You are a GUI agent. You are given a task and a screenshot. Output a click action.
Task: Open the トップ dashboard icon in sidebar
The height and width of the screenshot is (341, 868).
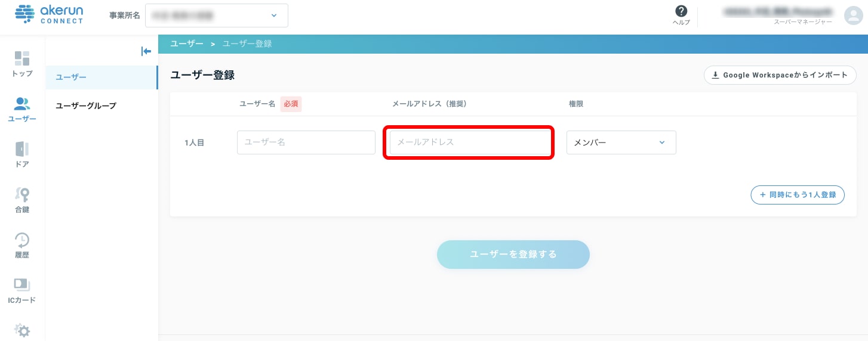pos(22,58)
